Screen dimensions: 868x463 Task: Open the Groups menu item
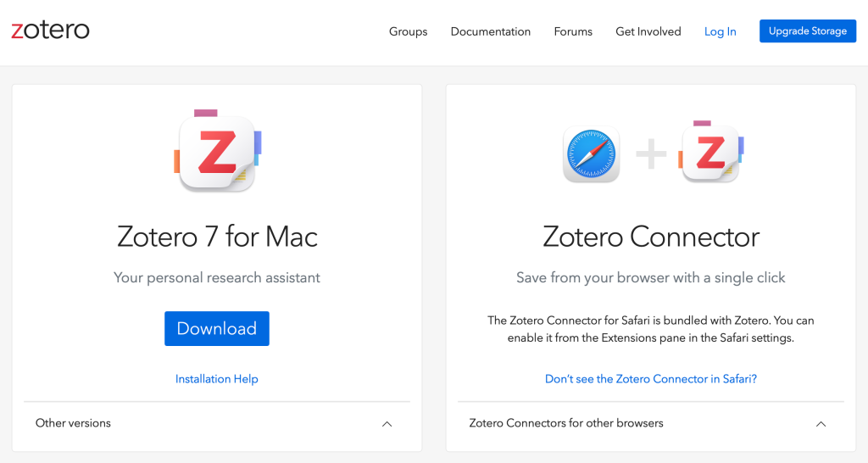coord(408,31)
